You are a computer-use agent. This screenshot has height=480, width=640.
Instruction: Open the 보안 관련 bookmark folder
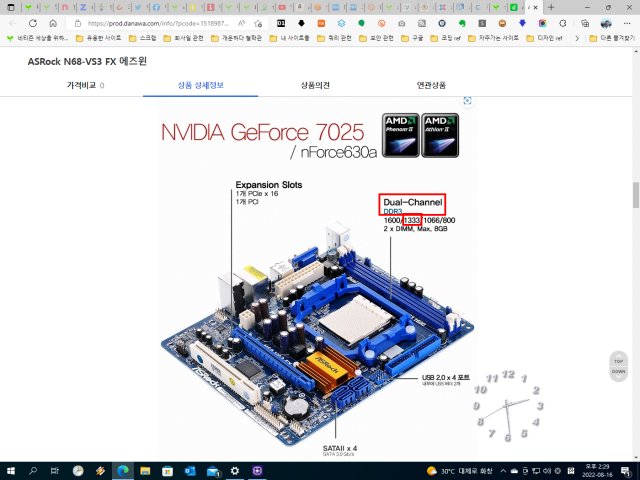pyautogui.click(x=376, y=38)
